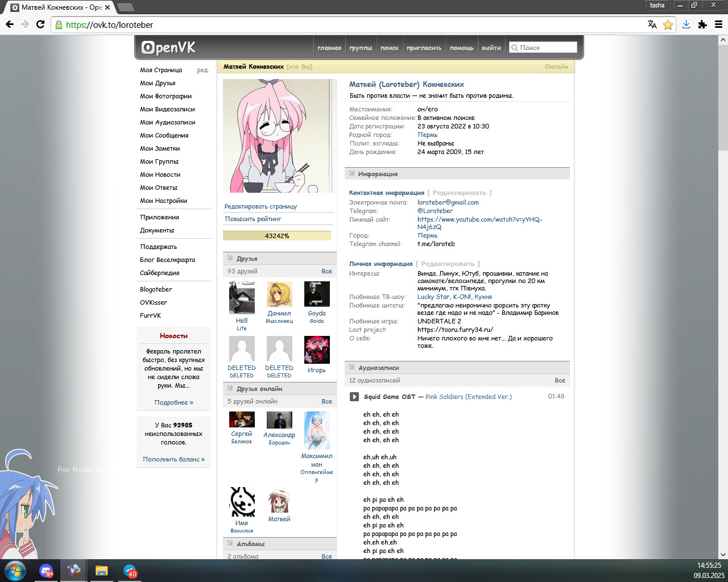Collapse the Друзья онлайн section header
Viewport: 728px width, 582px height.
click(x=280, y=389)
